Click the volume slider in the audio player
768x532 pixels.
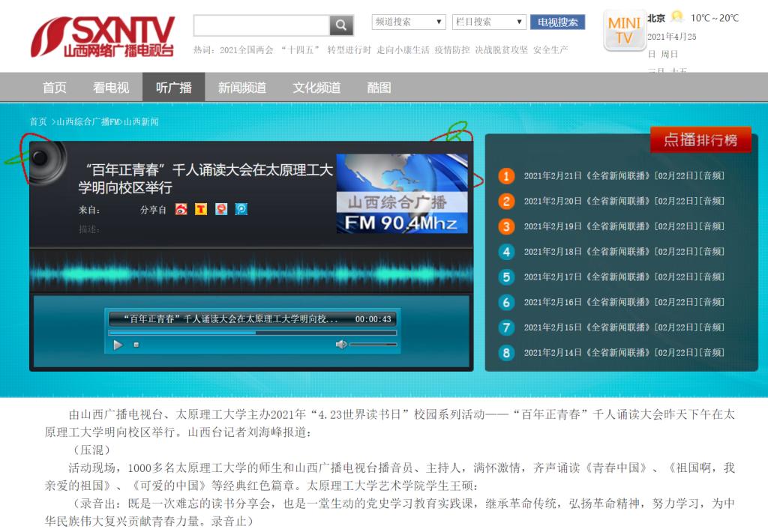[373, 345]
